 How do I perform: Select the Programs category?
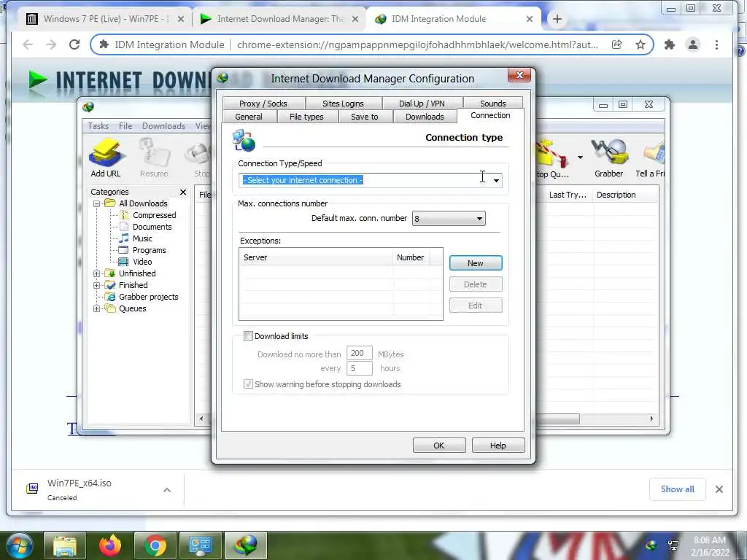[149, 251]
